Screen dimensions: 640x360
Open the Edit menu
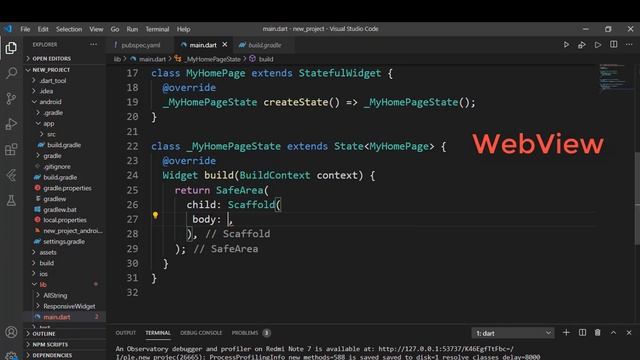[x=43, y=29]
